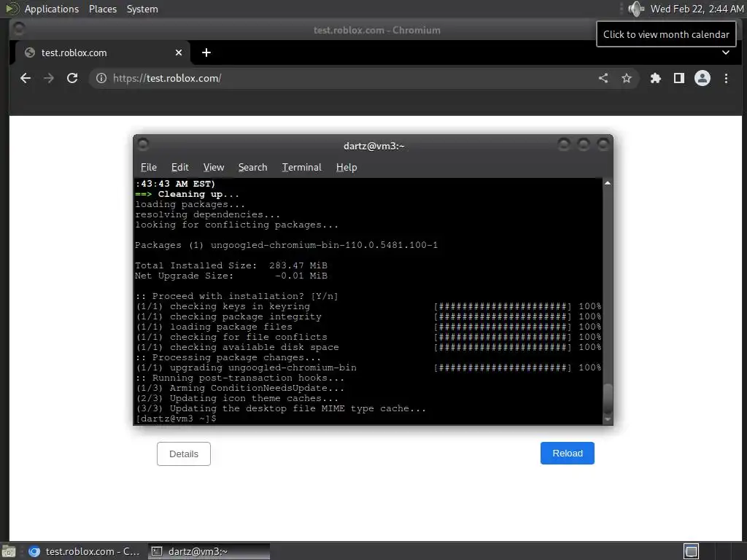
Task: Click the clock Wed Feb 22 date
Action: pos(697,9)
